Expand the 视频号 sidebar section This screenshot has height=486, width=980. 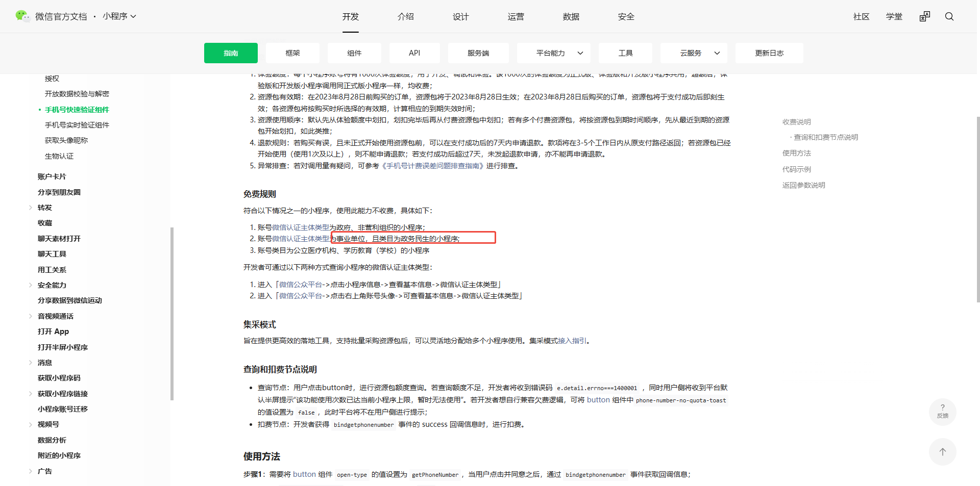pyautogui.click(x=31, y=424)
